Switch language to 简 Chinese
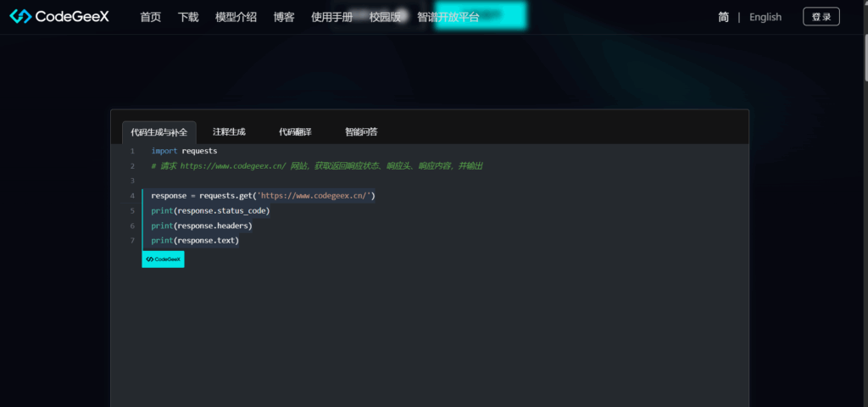This screenshot has height=407, width=868. coord(724,17)
